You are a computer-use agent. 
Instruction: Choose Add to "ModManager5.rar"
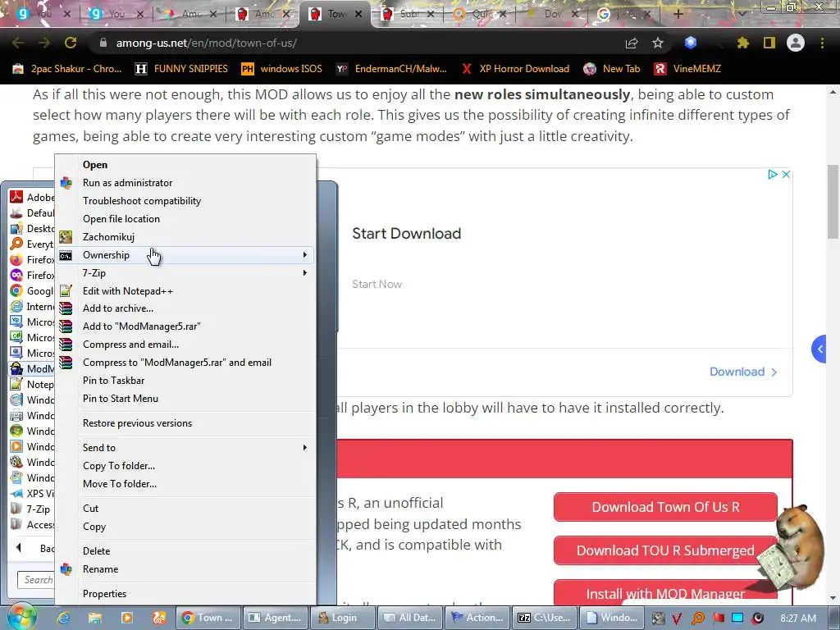pyautogui.click(x=185, y=326)
